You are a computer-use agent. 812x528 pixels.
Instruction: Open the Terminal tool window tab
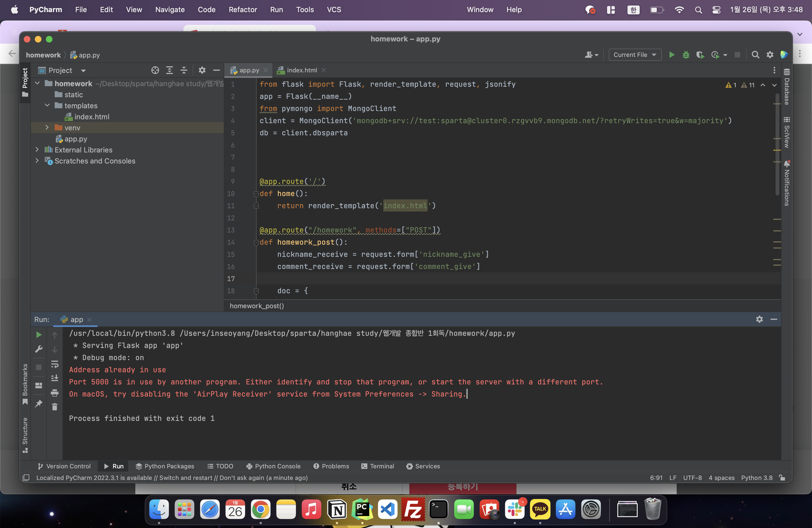(378, 466)
